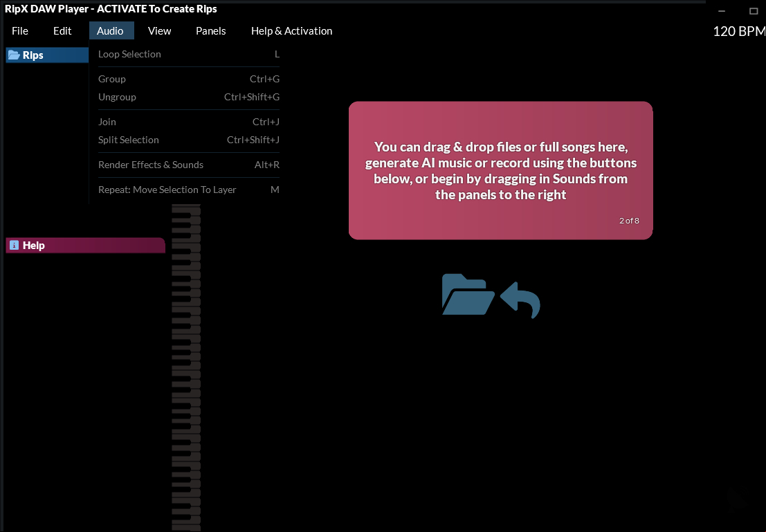The image size is (766, 532).
Task: Select Repeat: Move Selection To Layer
Action: pyautogui.click(x=189, y=190)
